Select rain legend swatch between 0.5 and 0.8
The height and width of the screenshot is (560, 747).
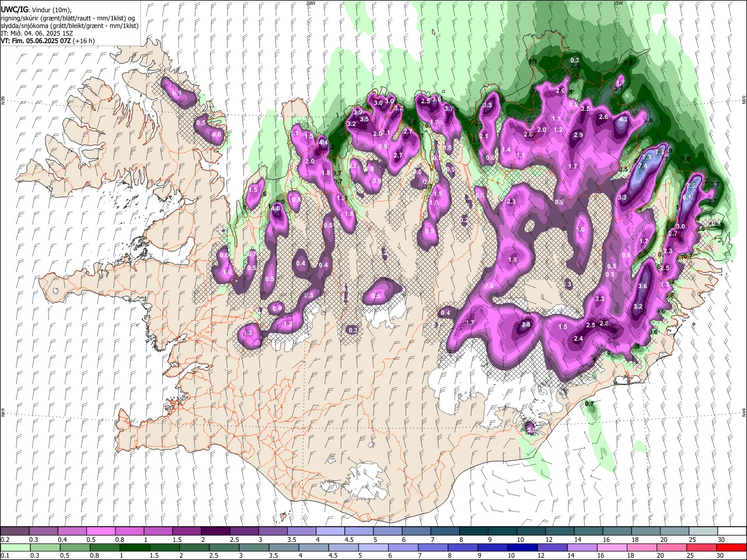click(75, 547)
